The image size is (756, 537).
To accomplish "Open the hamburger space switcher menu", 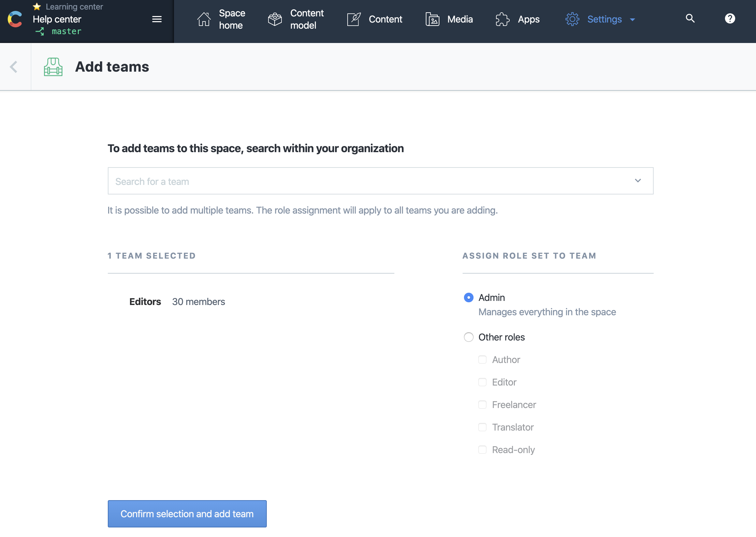I will click(157, 19).
